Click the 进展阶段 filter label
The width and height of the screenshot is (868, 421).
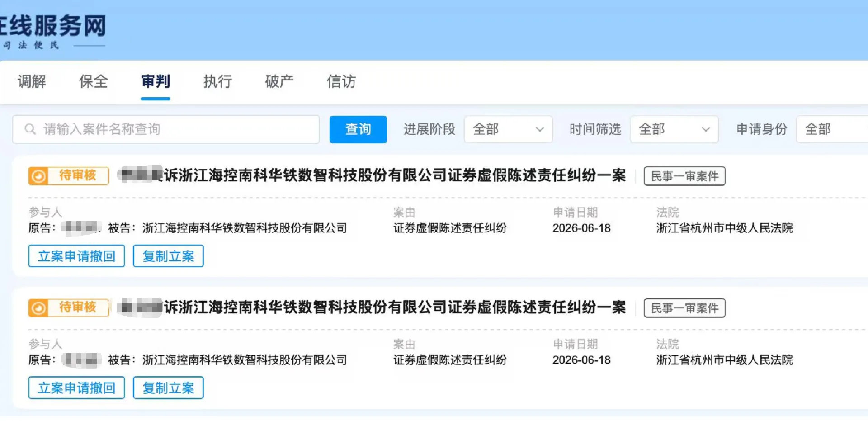[429, 129]
